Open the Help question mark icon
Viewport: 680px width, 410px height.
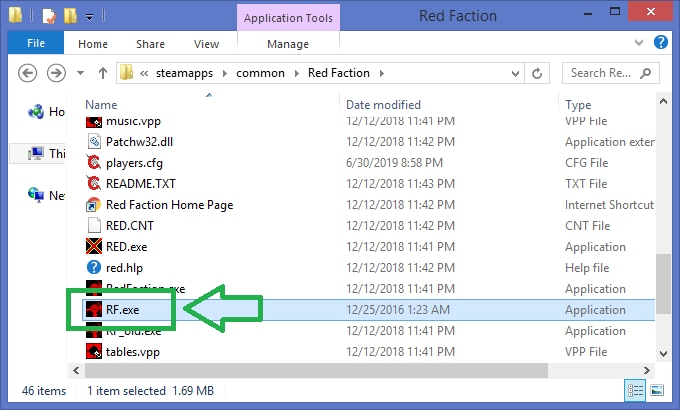tap(661, 44)
